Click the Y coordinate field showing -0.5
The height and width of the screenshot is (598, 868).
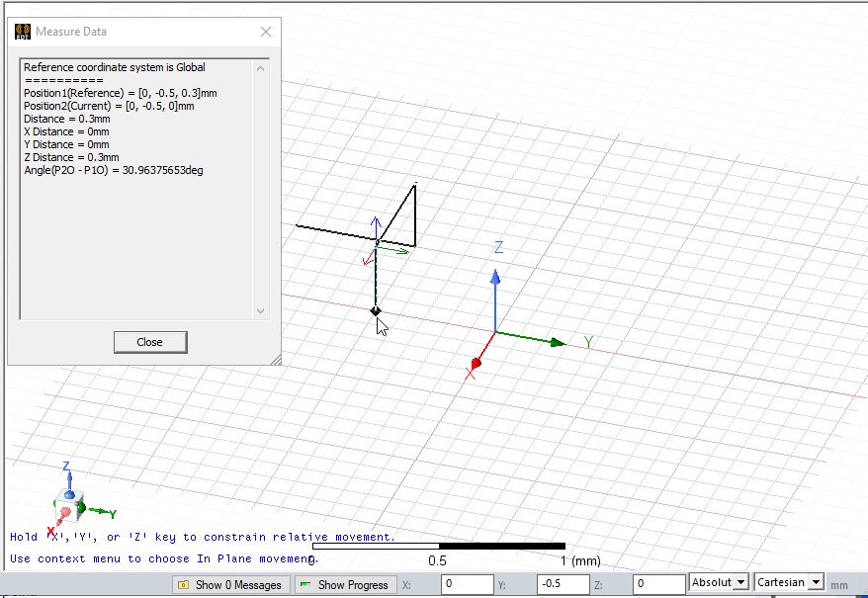click(x=563, y=584)
